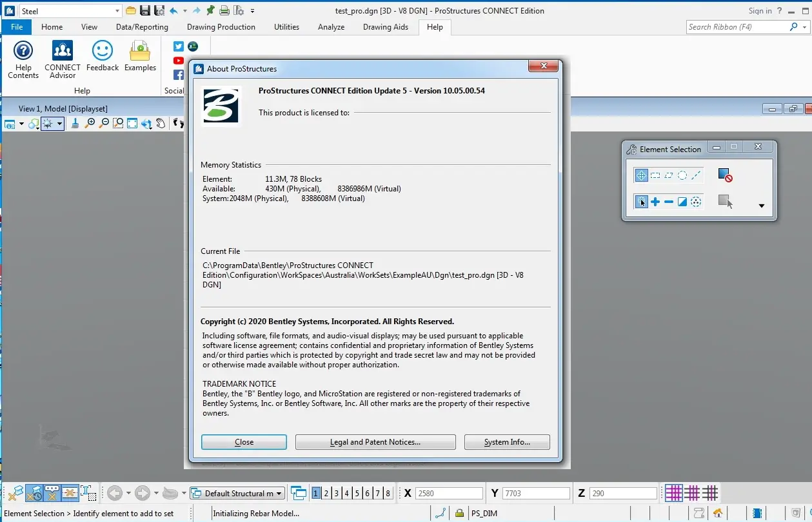Open the Facebook social link

[x=179, y=75]
